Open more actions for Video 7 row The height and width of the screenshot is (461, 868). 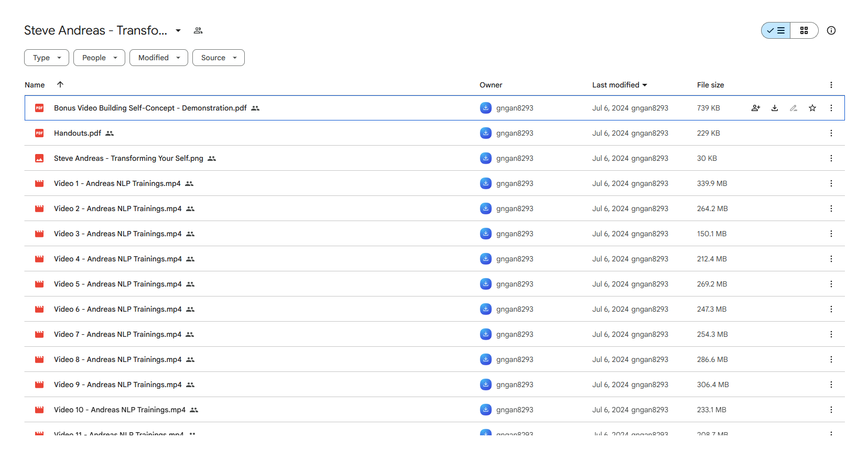831,334
